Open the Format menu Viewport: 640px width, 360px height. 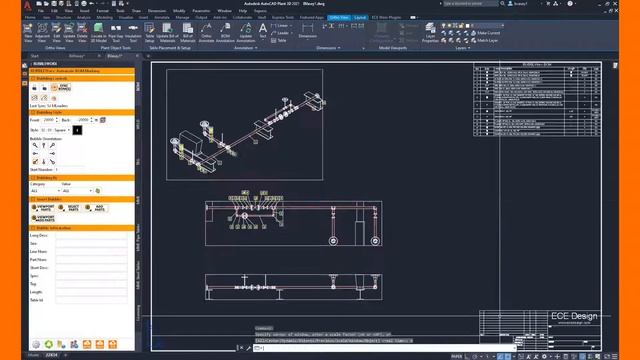[102, 11]
